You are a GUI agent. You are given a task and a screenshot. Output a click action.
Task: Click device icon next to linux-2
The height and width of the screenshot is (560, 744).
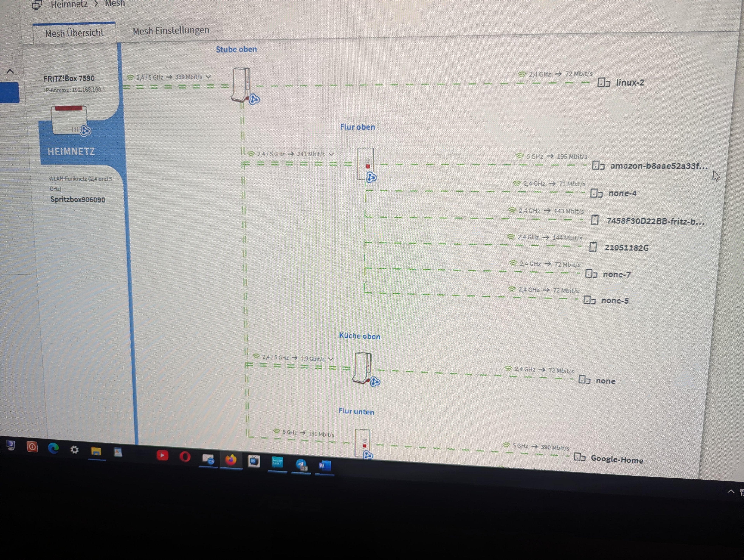[604, 82]
